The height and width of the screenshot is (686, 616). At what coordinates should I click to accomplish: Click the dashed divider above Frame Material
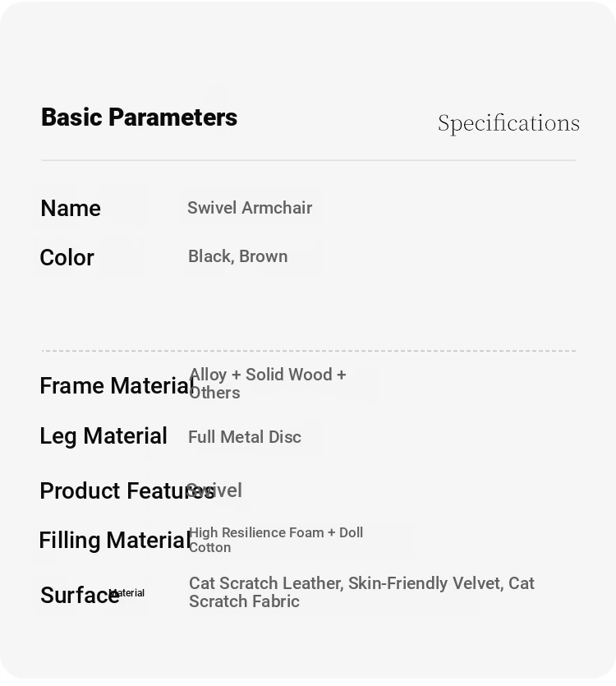(309, 351)
